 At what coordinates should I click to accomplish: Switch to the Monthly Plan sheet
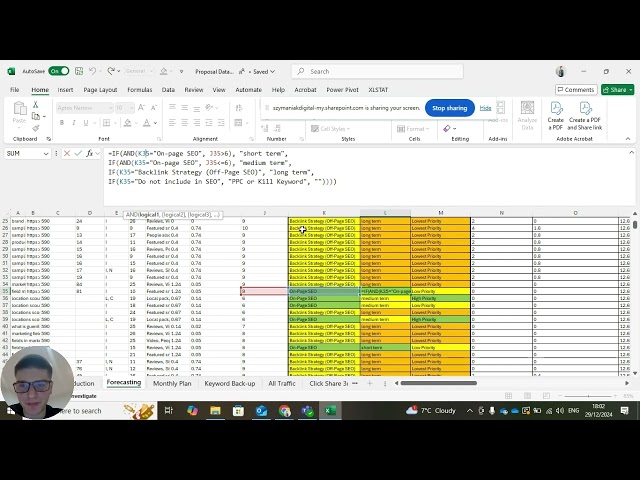pyautogui.click(x=172, y=384)
